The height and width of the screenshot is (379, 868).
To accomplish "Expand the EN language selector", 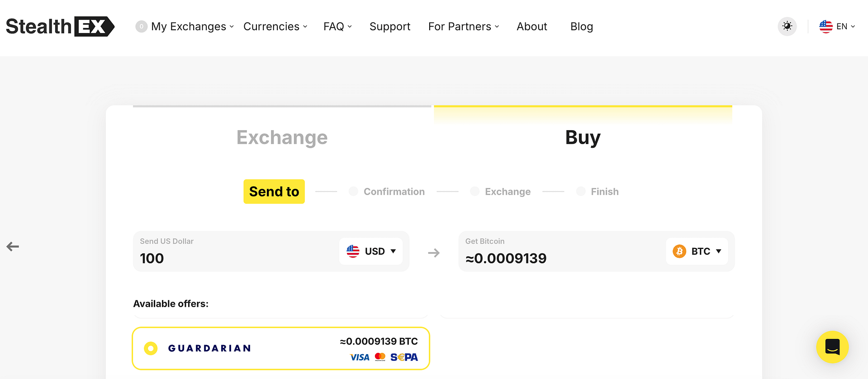I will (837, 27).
